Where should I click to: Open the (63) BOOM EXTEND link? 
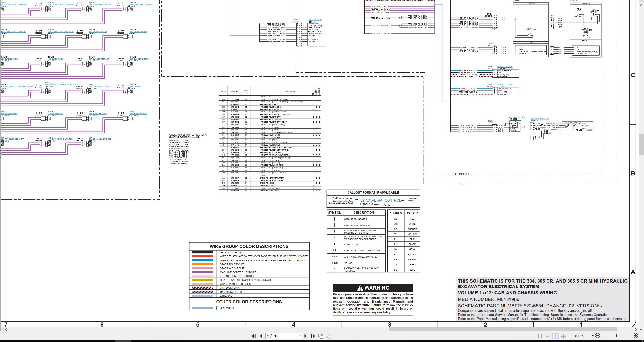[x=138, y=114]
